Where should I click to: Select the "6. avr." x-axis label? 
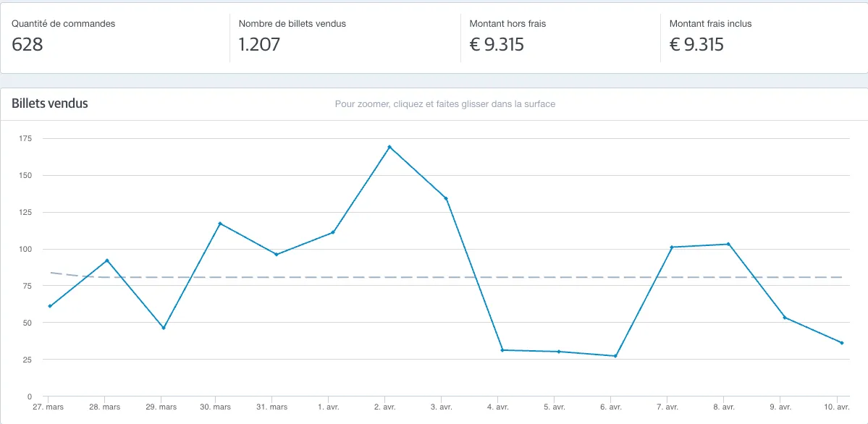click(x=612, y=407)
